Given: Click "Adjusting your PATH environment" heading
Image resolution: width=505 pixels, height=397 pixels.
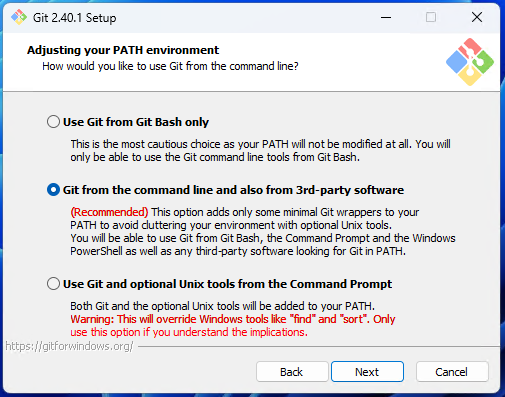Looking at the screenshot, I should 123,50.
